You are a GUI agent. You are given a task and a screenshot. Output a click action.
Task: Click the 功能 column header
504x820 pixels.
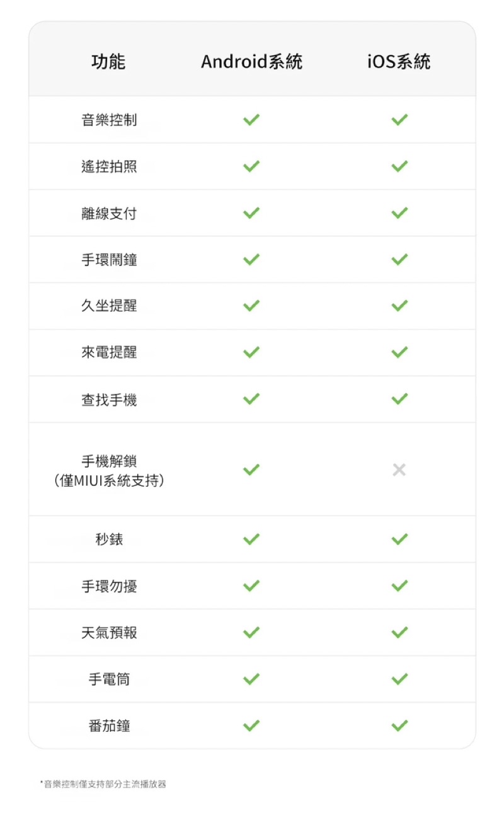(109, 62)
